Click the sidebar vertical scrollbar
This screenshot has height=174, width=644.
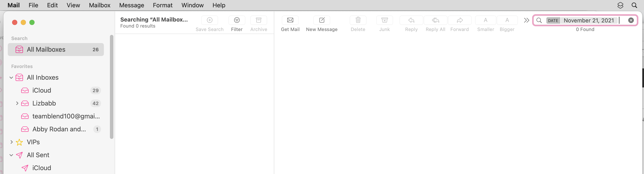111,87
